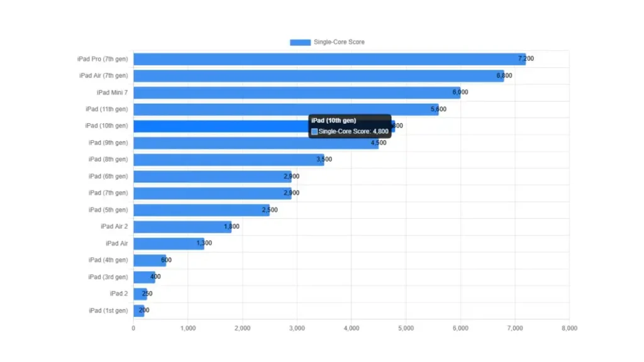Image resolution: width=644 pixels, height=362 pixels.
Task: Click the 2,500 data value label
Action: click(270, 210)
